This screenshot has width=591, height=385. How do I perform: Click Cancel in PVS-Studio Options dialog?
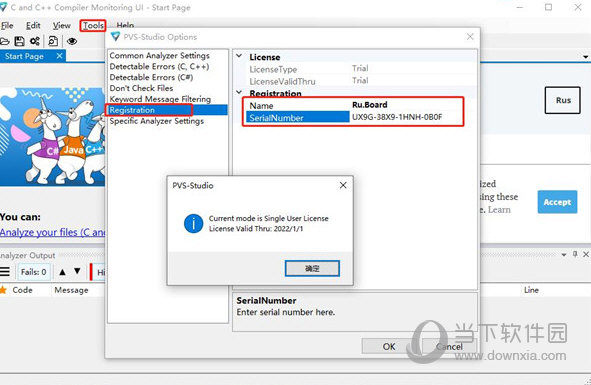point(449,346)
